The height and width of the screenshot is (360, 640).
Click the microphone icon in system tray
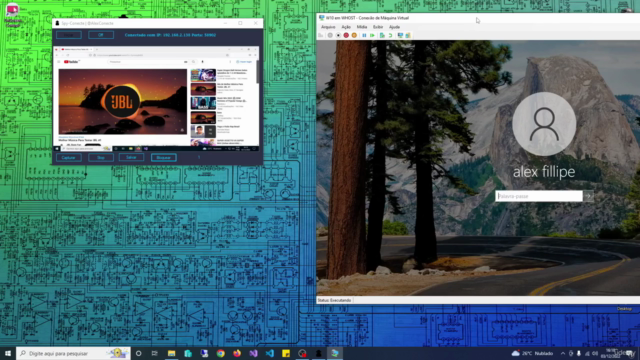(579, 353)
